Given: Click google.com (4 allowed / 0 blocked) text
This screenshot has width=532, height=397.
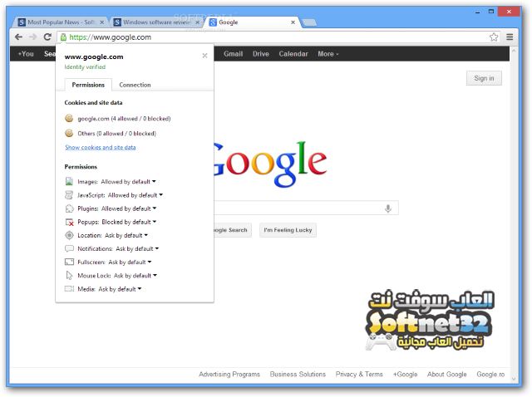Looking at the screenshot, I should point(124,119).
